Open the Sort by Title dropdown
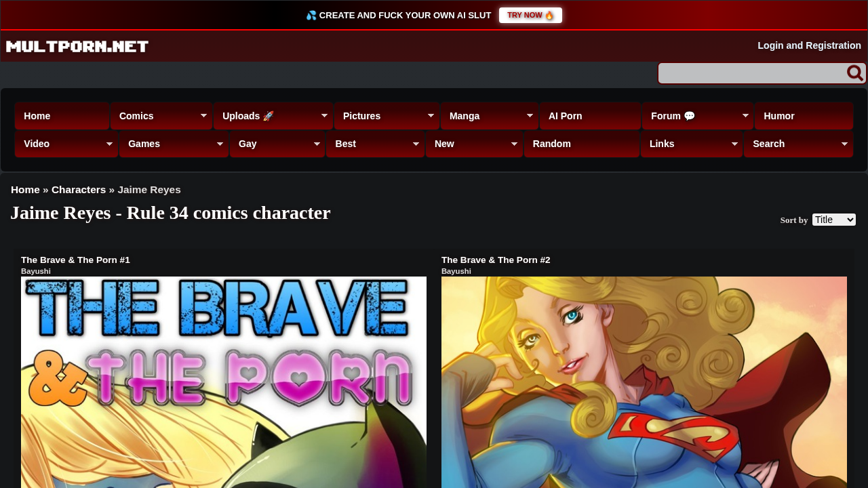This screenshot has height=488, width=868. tap(834, 220)
